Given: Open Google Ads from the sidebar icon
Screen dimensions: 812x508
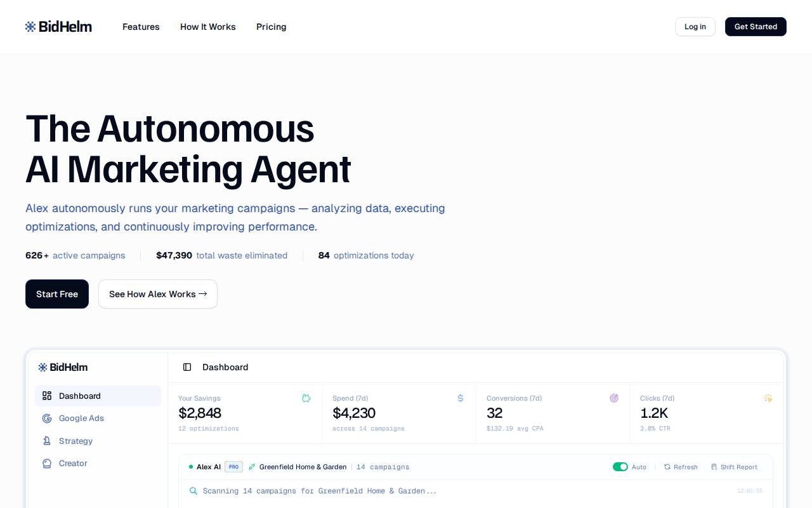Looking at the screenshot, I should click(x=47, y=418).
